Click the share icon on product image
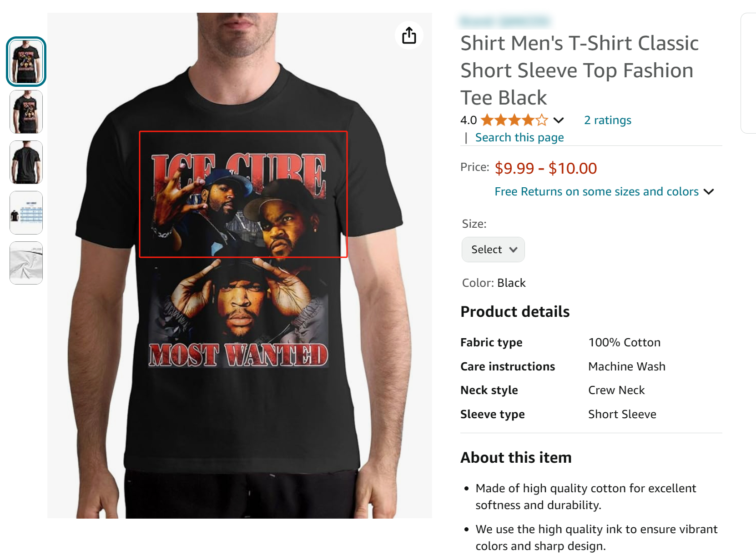The image size is (756, 560). tap(409, 35)
